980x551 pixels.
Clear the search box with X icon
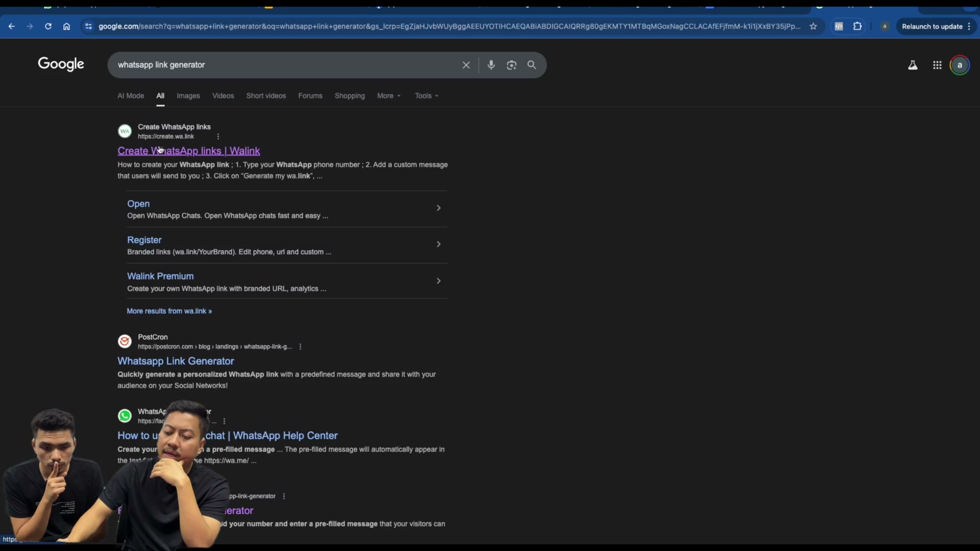pyautogui.click(x=466, y=65)
